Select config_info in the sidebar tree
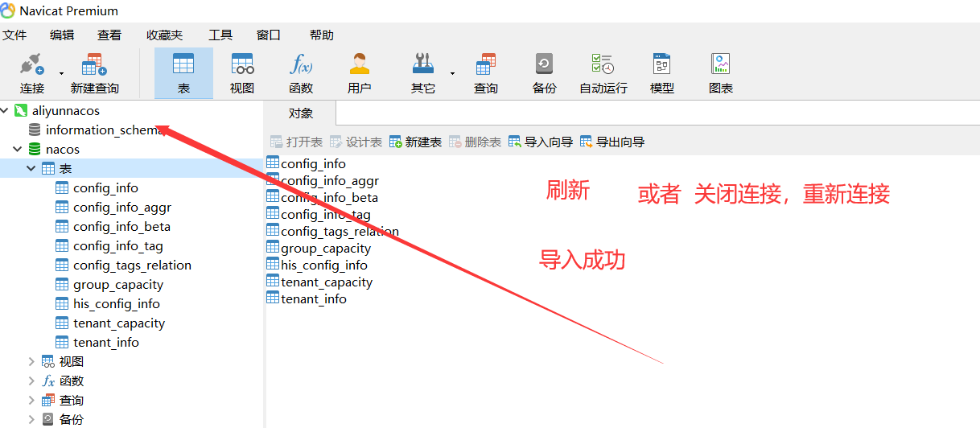The image size is (980, 428). tap(105, 187)
